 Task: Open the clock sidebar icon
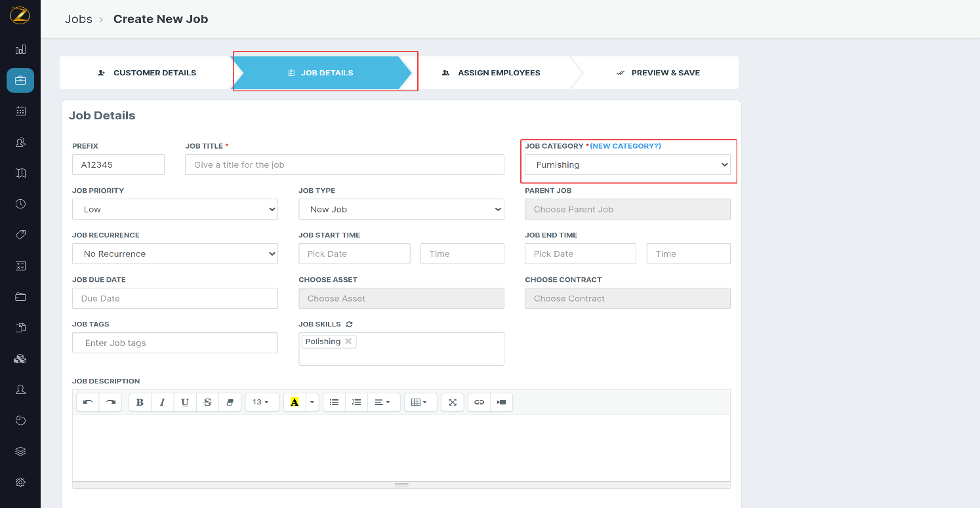click(20, 204)
